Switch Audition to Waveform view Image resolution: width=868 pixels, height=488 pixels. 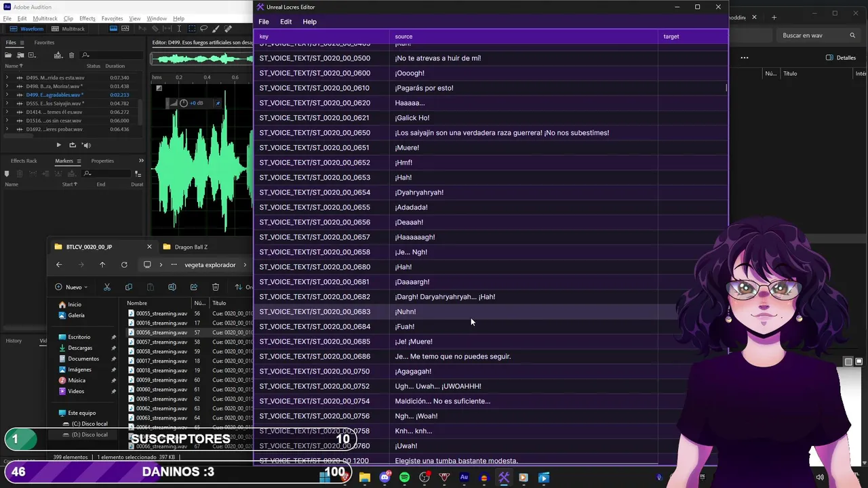tap(27, 28)
